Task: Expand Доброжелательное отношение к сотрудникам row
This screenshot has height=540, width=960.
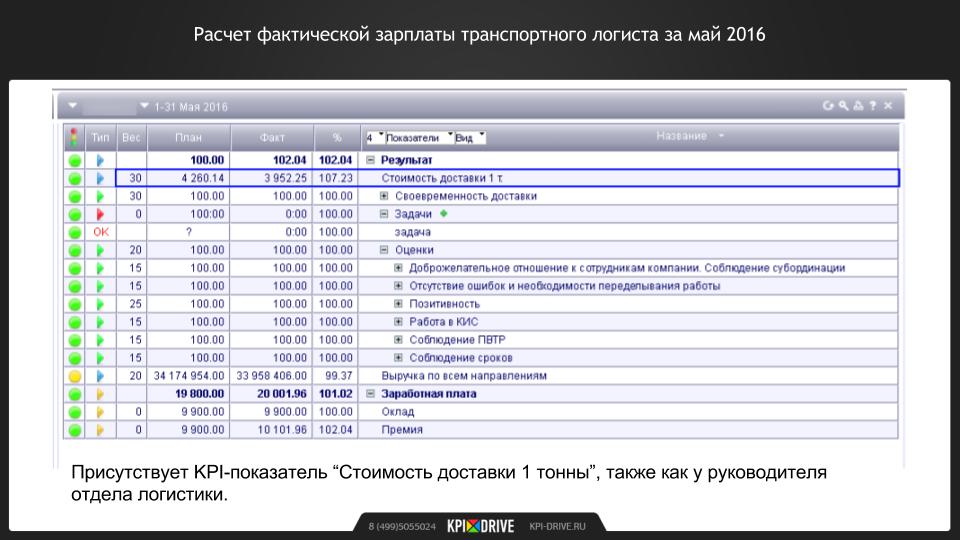Action: pos(398,268)
